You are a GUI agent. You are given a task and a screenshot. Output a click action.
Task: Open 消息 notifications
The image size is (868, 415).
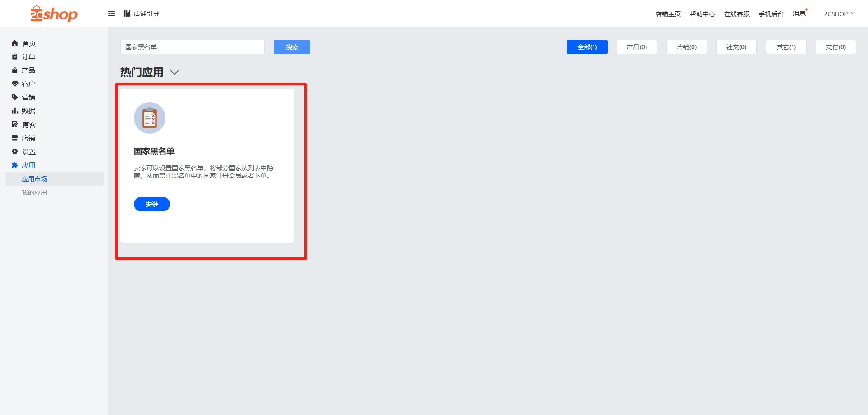point(799,14)
